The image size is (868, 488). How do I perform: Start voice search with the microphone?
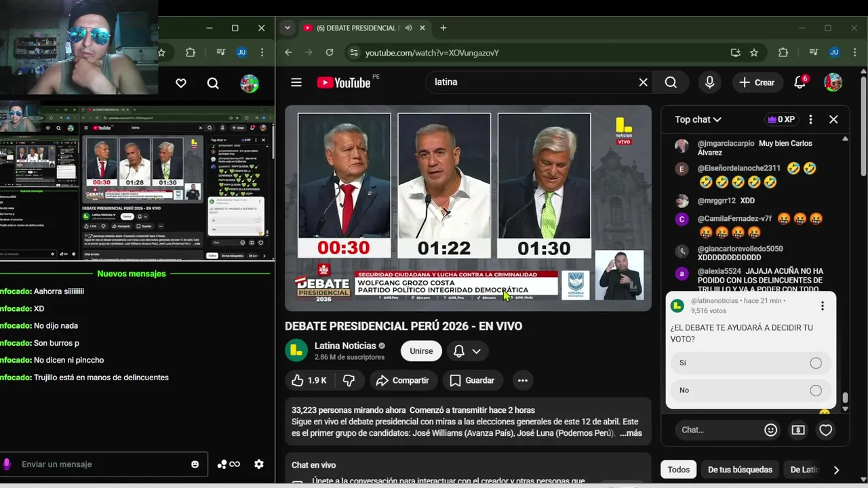tap(709, 82)
